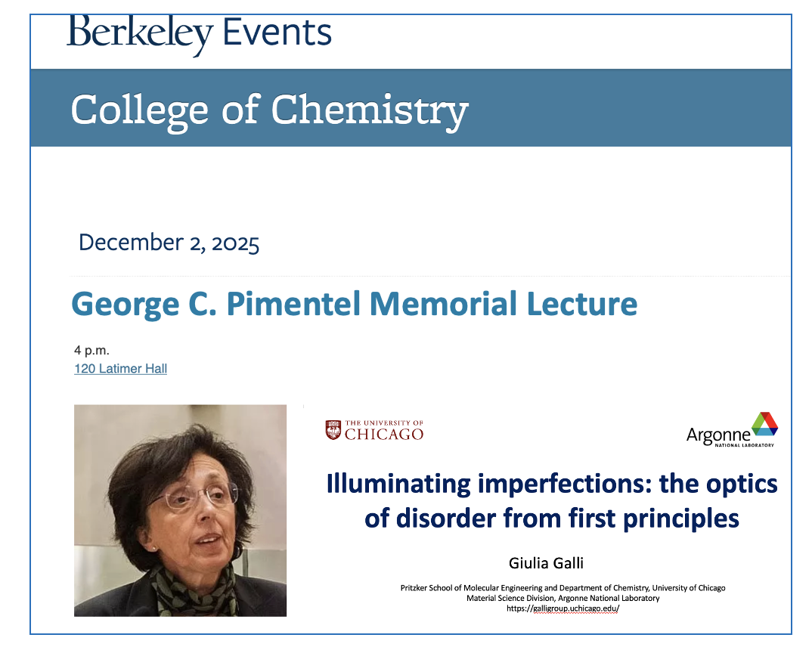Click the word Berkeley in the header
Viewport: 812px width, 647px height.
[x=139, y=34]
